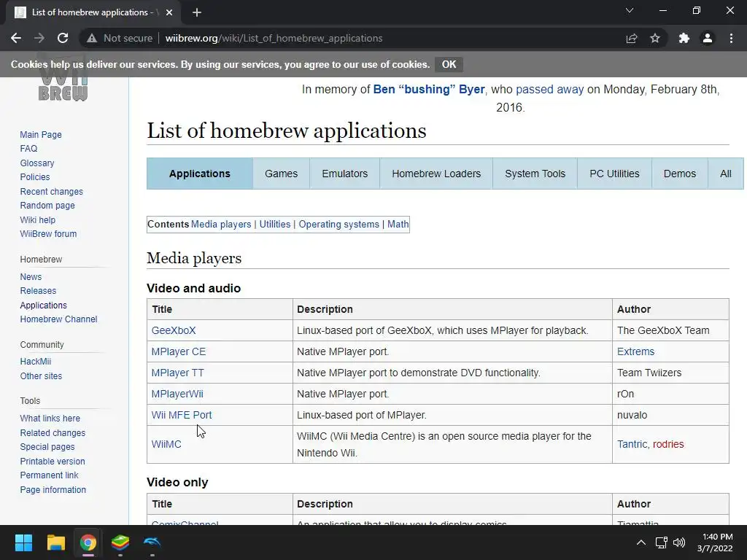Viewport: 747px width, 560px height.
Task: Visit the WiiBrew forum link
Action: click(48, 234)
